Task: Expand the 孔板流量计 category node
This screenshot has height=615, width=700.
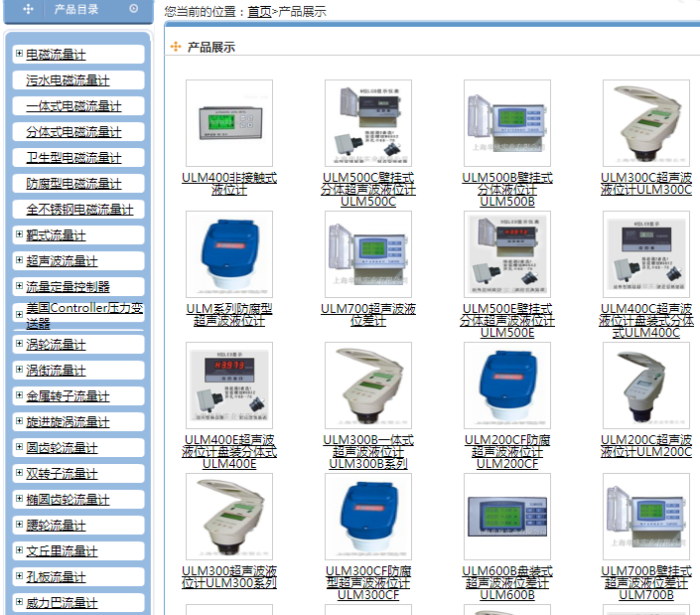Action: pyautogui.click(x=19, y=576)
